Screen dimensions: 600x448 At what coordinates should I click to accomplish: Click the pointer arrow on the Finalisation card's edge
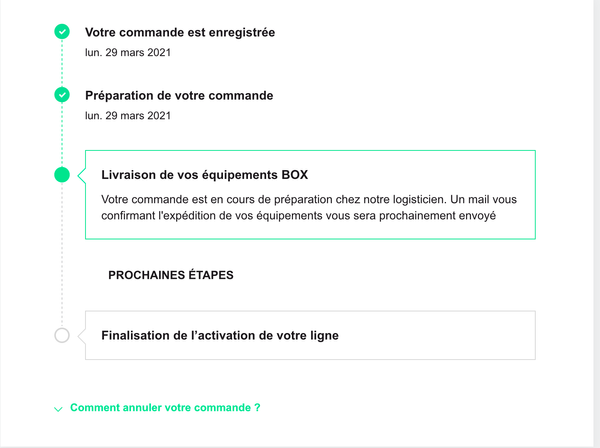click(82, 336)
